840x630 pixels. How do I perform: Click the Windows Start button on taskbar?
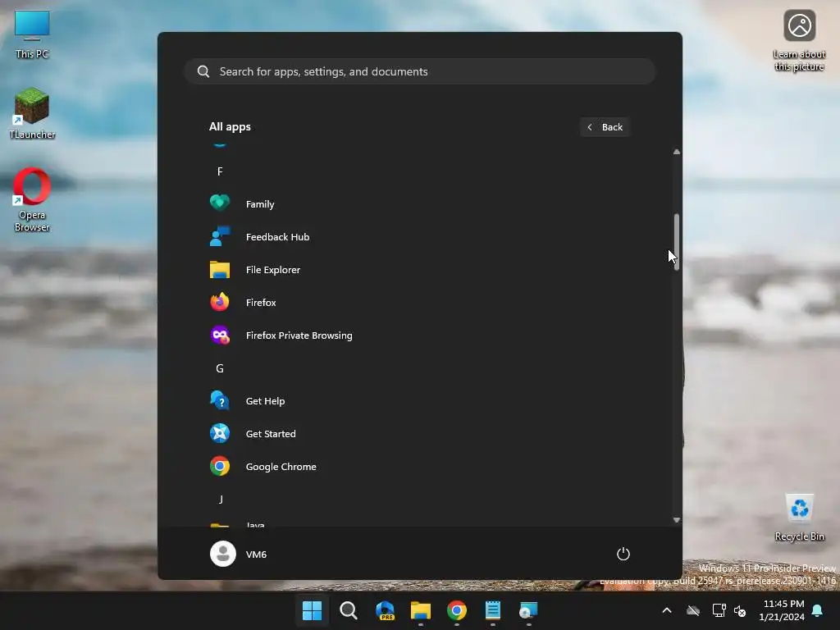point(312,610)
